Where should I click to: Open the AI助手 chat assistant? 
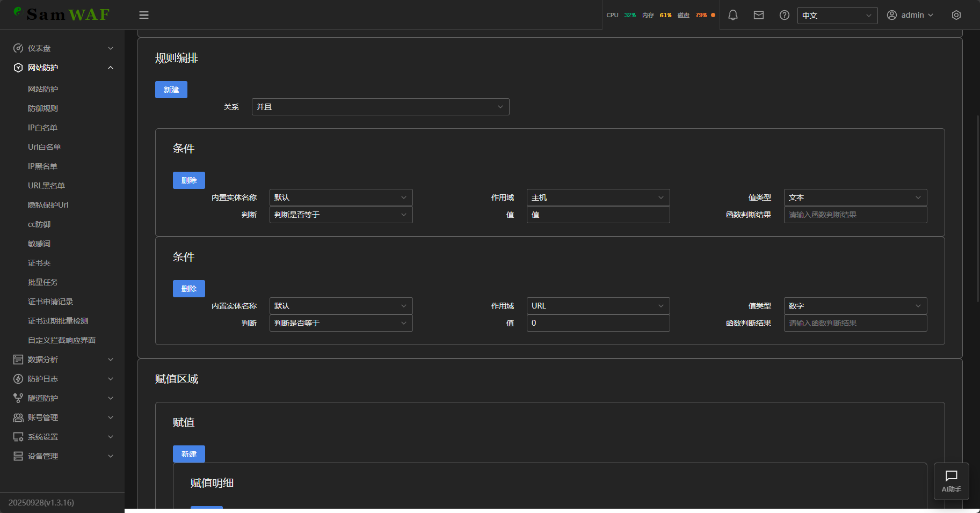pyautogui.click(x=951, y=481)
